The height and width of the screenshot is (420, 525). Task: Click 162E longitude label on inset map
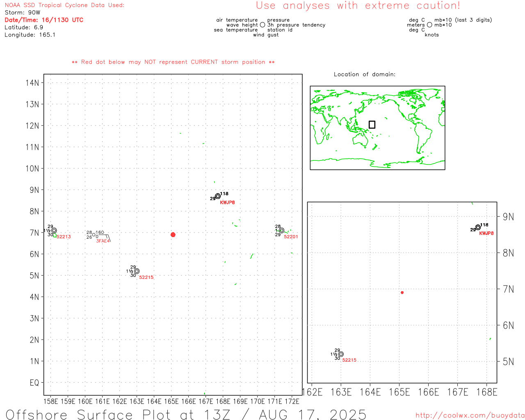point(313,393)
